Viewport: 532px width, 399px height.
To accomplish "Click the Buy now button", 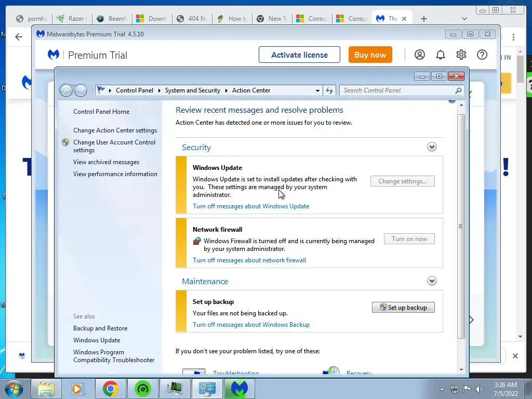I will (370, 55).
